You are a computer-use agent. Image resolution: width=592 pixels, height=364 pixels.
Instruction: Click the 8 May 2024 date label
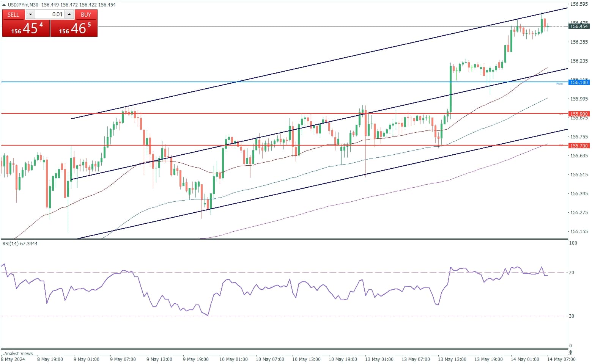pyautogui.click(x=13, y=359)
